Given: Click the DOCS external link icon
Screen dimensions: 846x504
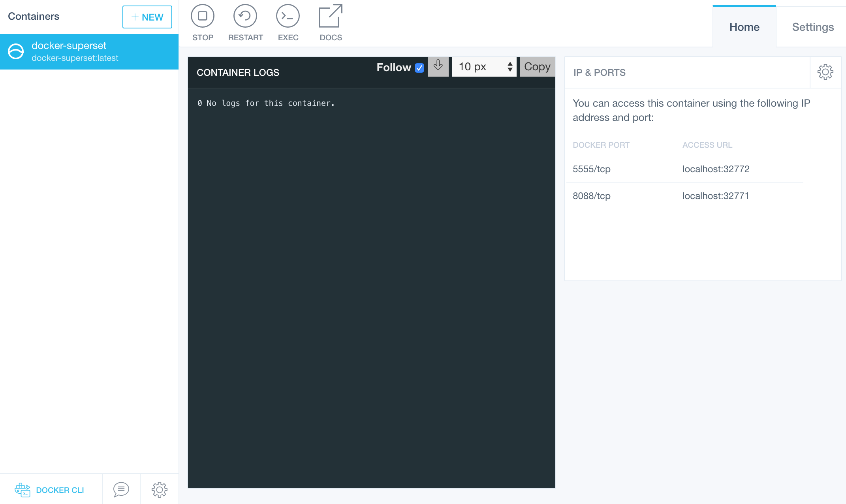Looking at the screenshot, I should [x=331, y=17].
